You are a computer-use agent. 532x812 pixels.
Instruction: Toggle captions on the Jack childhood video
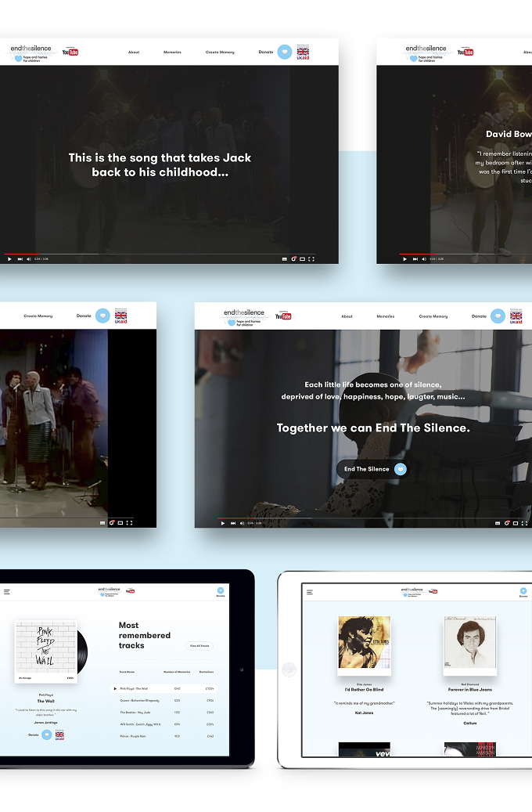pyautogui.click(x=284, y=259)
